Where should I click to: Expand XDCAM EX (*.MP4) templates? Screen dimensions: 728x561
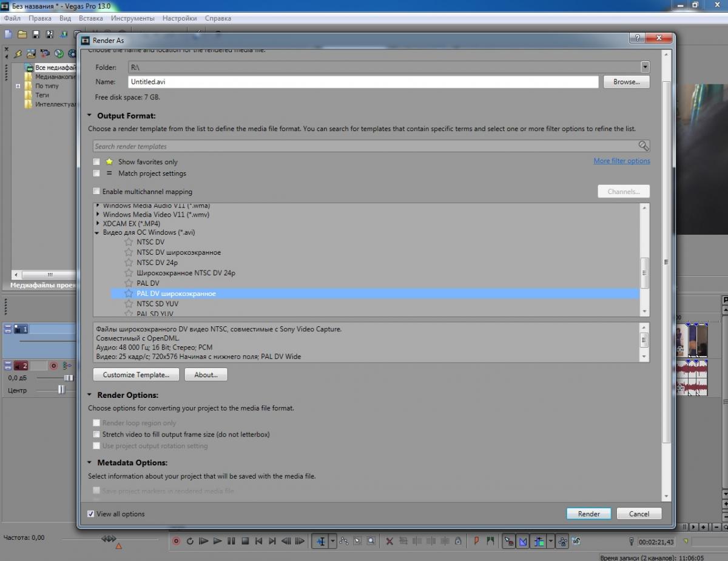[98, 224]
